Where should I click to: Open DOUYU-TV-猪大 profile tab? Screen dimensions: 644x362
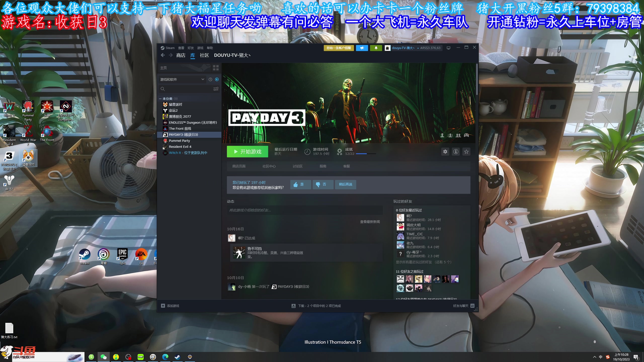(x=232, y=55)
